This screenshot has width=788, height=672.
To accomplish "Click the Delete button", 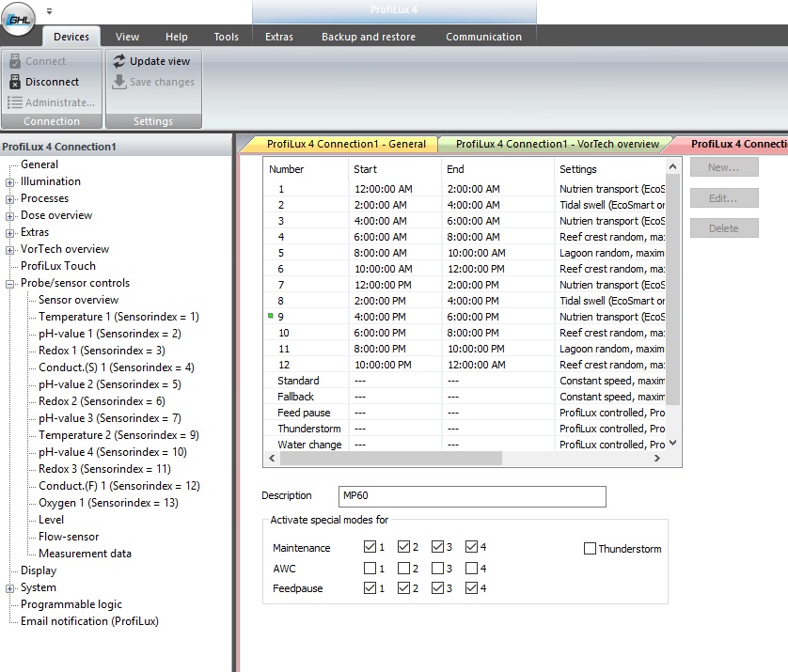I will point(724,228).
